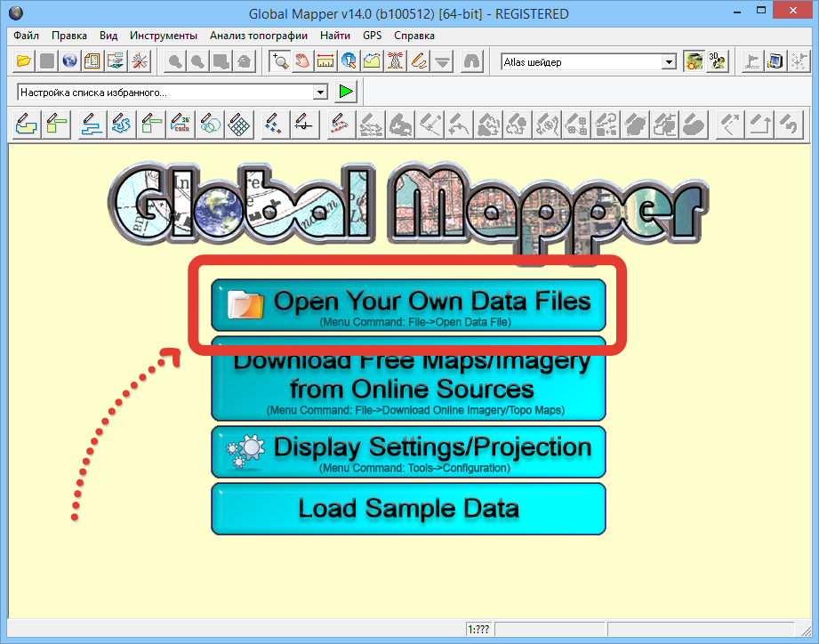Select the Path Profile tool
Image resolution: width=819 pixels, height=644 pixels.
[x=372, y=61]
